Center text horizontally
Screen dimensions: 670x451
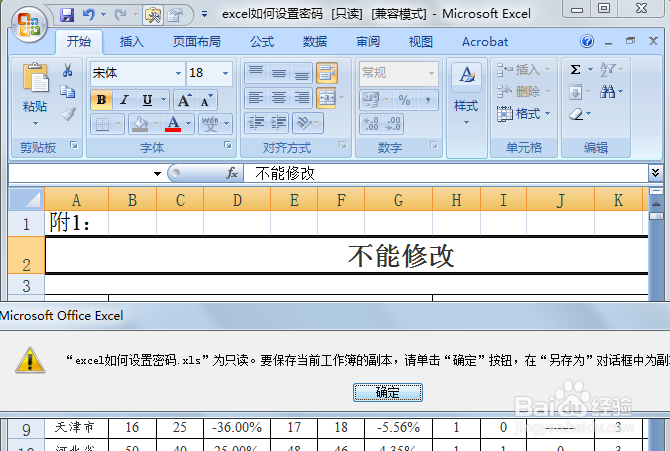click(279, 98)
